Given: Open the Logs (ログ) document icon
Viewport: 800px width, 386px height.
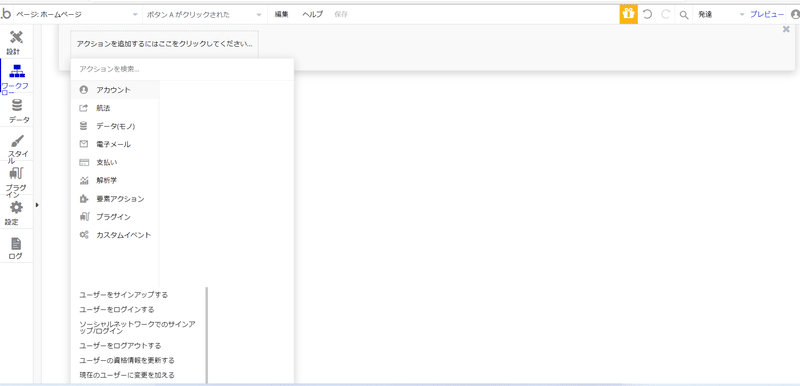Looking at the screenshot, I should [x=16, y=244].
